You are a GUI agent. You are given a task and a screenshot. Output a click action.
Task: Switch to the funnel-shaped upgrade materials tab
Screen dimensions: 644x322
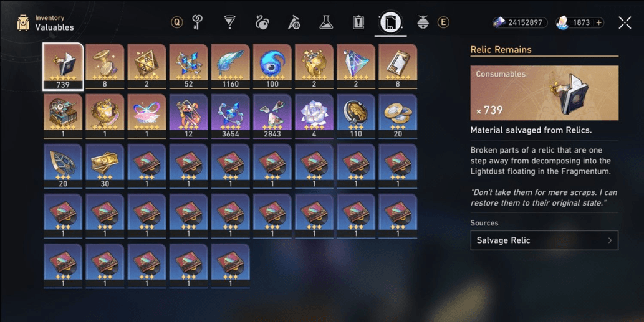point(229,22)
